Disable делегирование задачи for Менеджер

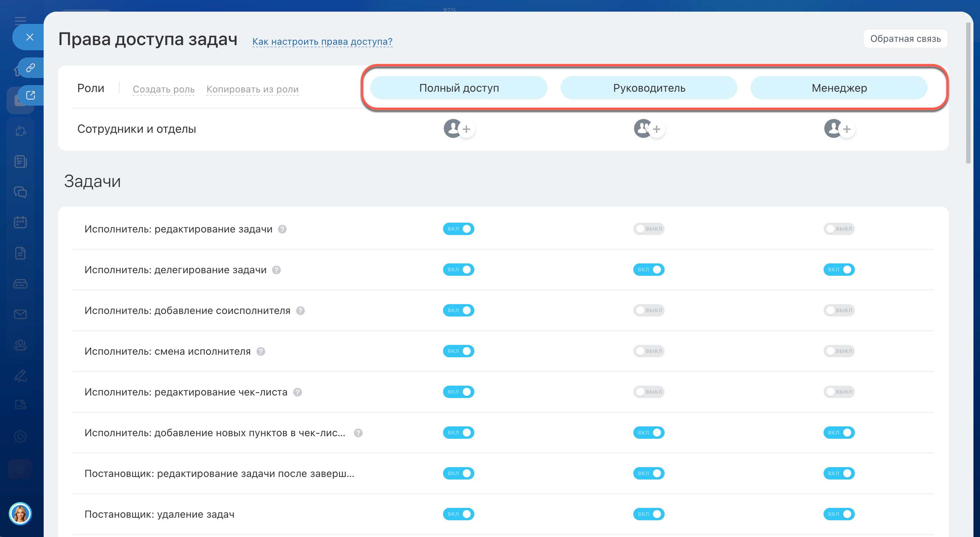pos(839,270)
